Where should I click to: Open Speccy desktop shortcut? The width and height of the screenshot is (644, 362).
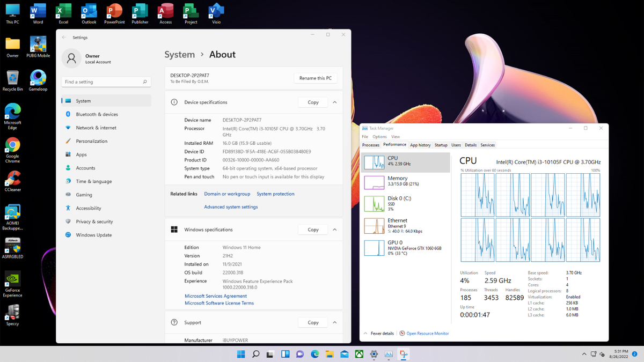[x=12, y=313]
